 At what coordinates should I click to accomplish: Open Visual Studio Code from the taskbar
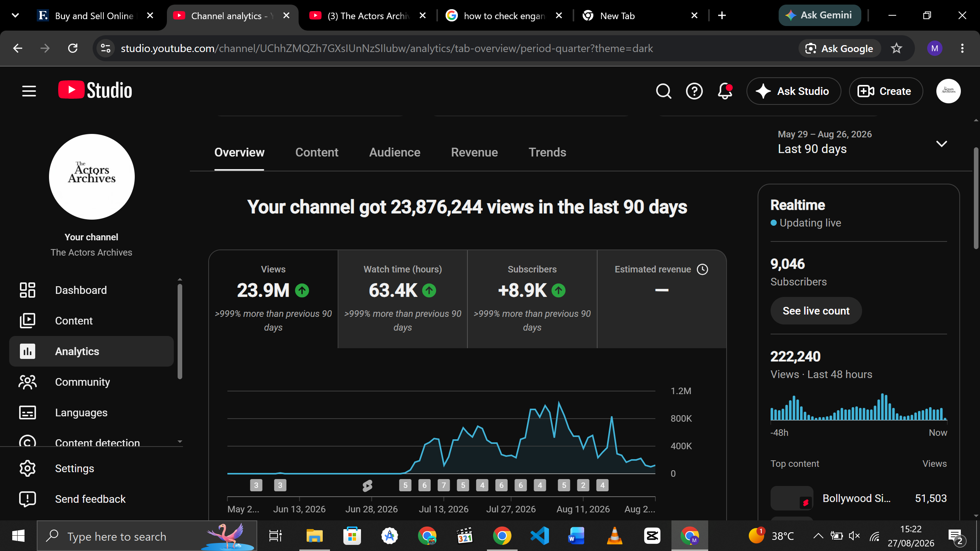pos(539,536)
